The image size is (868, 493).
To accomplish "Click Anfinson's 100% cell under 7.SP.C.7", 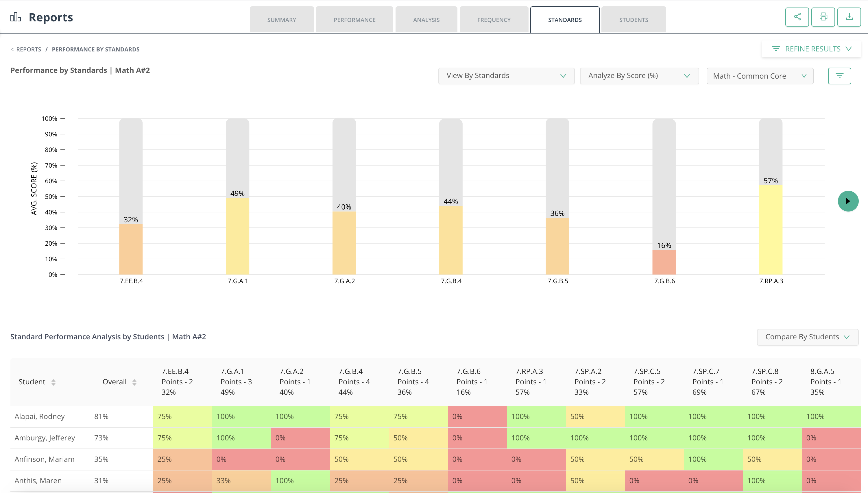I will click(713, 459).
